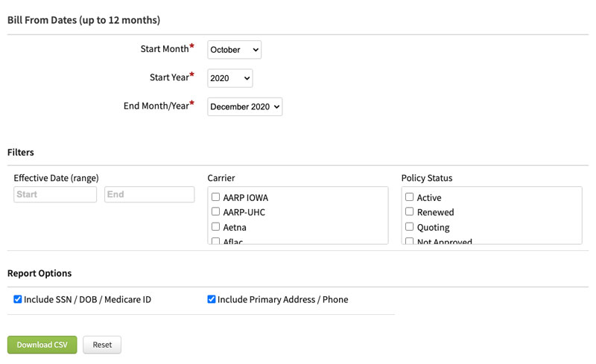
Task: Click the Policy Status label text
Action: (x=427, y=178)
